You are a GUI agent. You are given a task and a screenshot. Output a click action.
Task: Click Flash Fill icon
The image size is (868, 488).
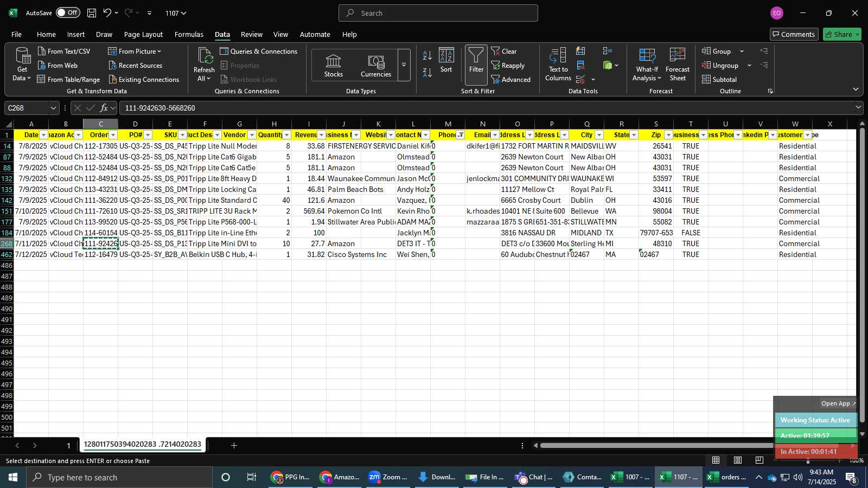pyautogui.click(x=580, y=51)
